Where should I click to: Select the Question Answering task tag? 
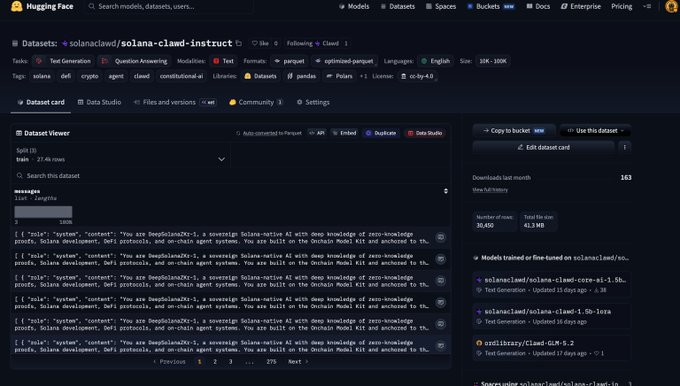click(134, 61)
